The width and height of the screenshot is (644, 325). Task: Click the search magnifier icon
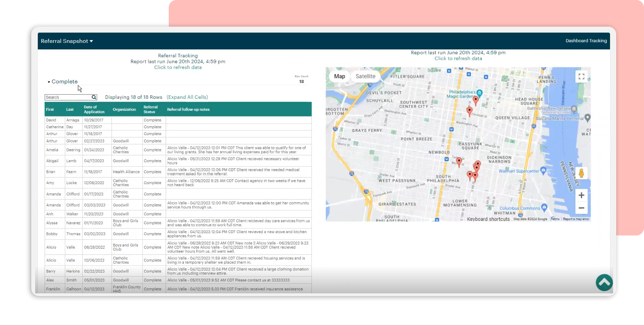[94, 97]
